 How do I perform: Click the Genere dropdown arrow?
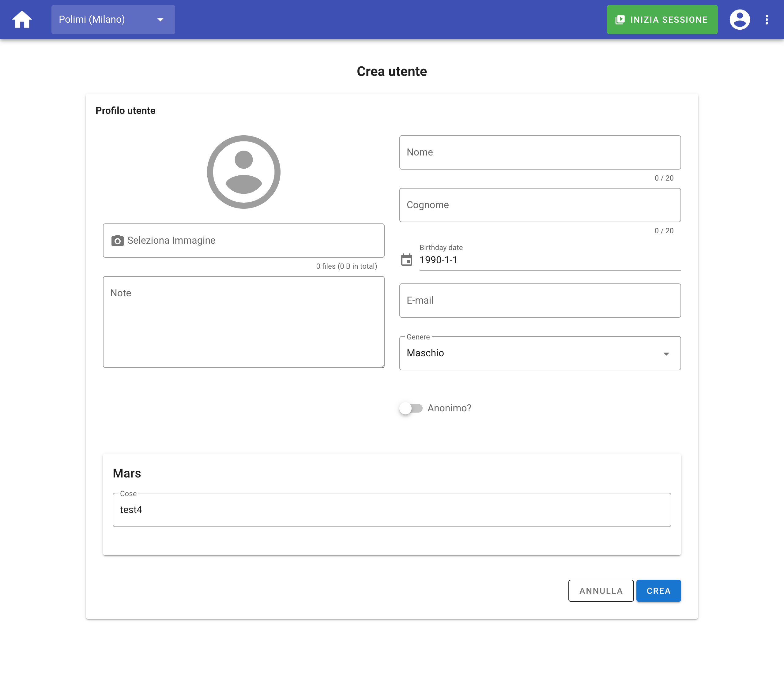pos(666,354)
